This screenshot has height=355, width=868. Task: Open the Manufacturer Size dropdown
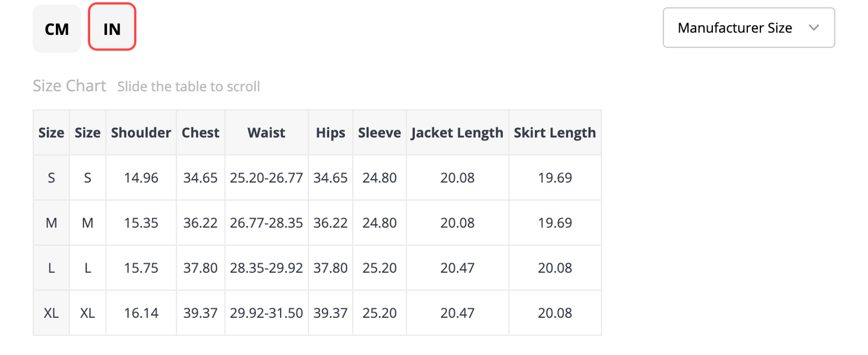pyautogui.click(x=748, y=28)
